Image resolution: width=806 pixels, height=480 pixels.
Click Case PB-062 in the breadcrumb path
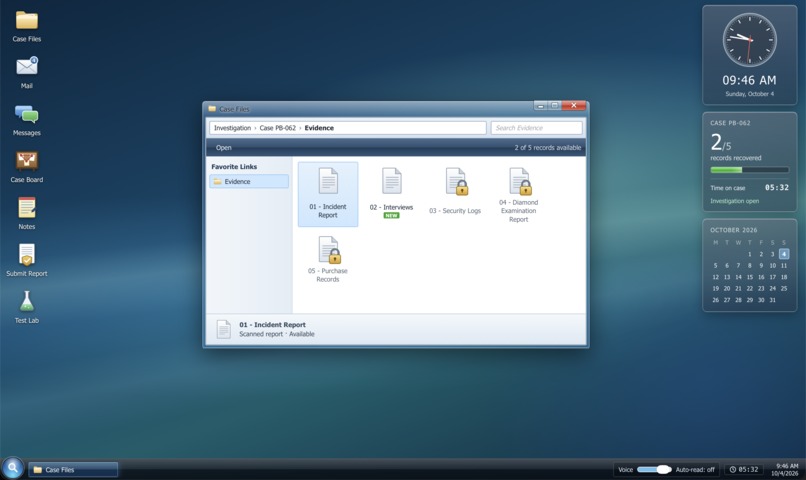click(x=278, y=128)
